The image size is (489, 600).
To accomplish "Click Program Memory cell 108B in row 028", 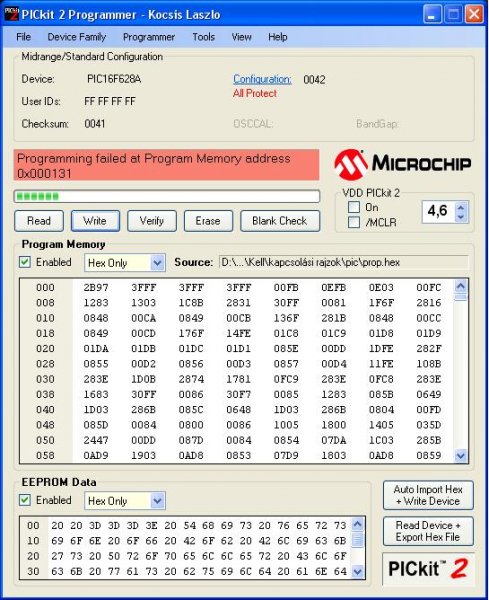I will (x=429, y=364).
